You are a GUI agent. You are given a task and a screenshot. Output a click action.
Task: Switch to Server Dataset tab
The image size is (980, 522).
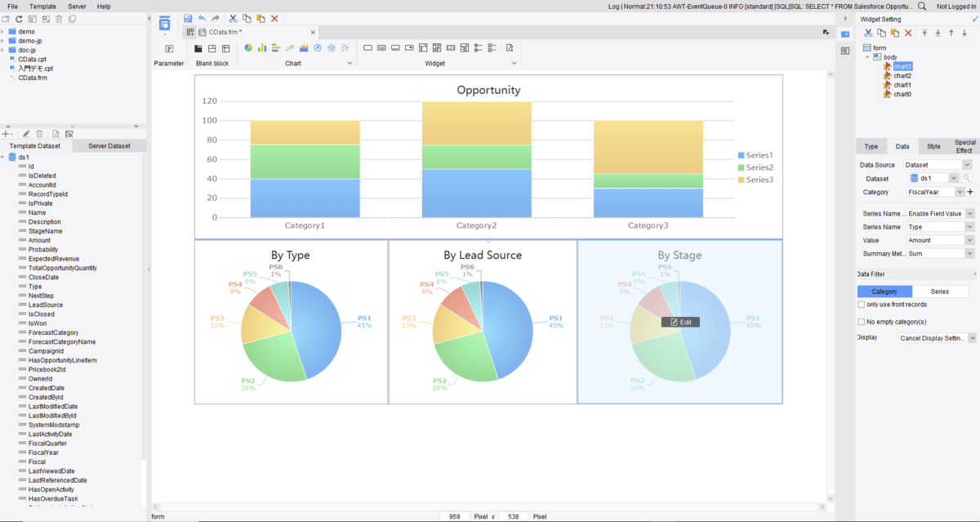tap(109, 146)
